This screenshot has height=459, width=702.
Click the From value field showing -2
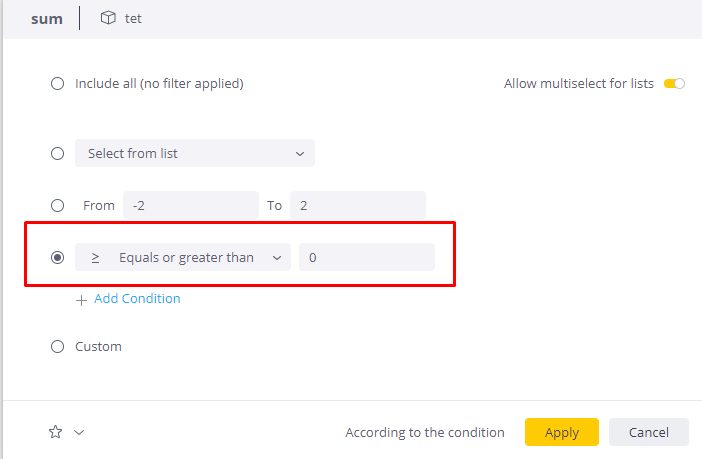click(x=190, y=205)
